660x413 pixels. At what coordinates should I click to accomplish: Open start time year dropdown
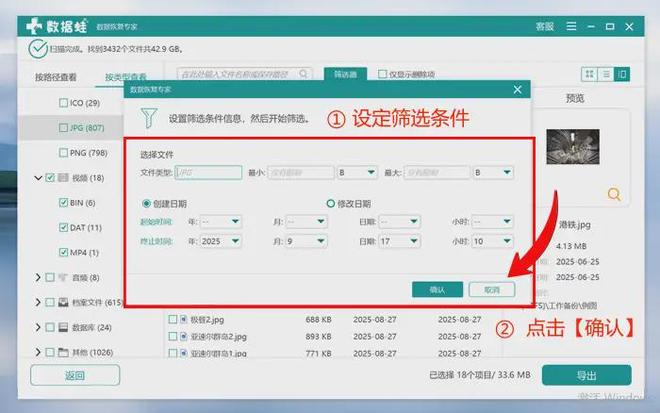pos(221,221)
